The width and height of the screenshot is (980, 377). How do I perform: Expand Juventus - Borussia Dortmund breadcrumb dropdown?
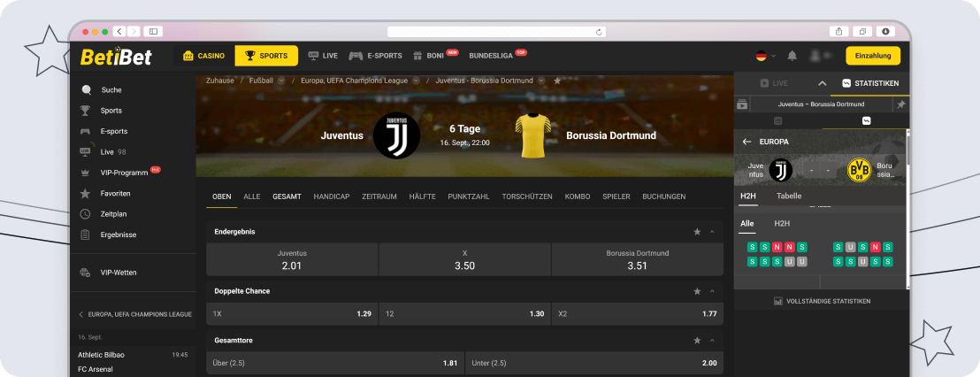(x=541, y=81)
